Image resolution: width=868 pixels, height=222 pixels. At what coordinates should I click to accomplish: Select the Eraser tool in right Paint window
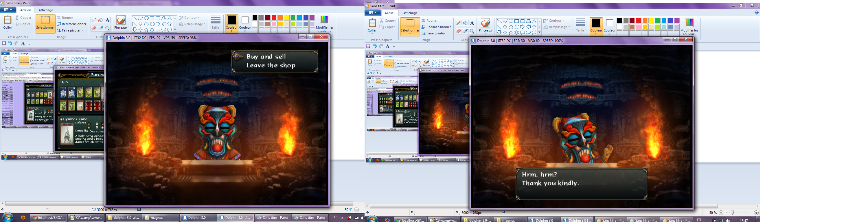click(x=458, y=31)
